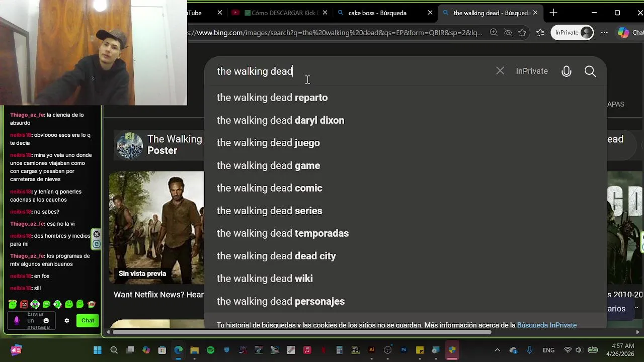Open emoji picker in chat message box
This screenshot has width=644, height=362.
click(x=46, y=320)
